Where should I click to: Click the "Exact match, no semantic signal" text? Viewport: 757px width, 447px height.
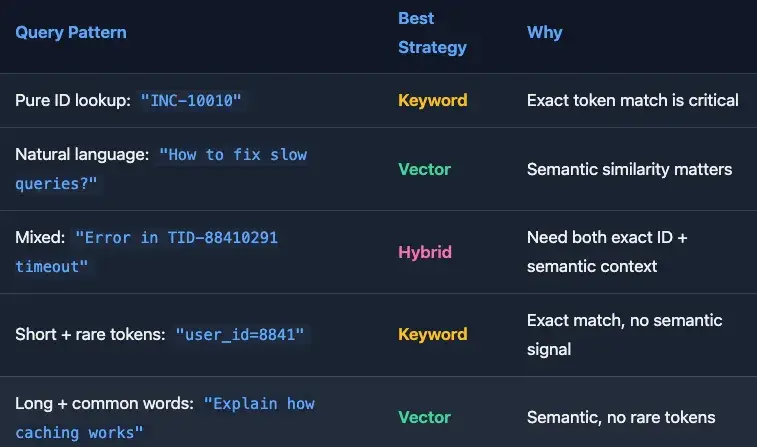(x=624, y=334)
